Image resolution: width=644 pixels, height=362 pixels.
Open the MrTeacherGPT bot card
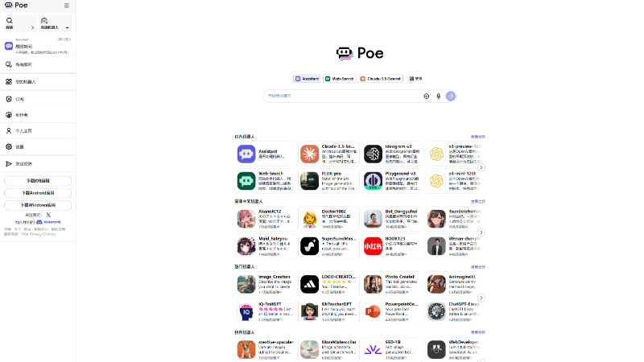[328, 311]
